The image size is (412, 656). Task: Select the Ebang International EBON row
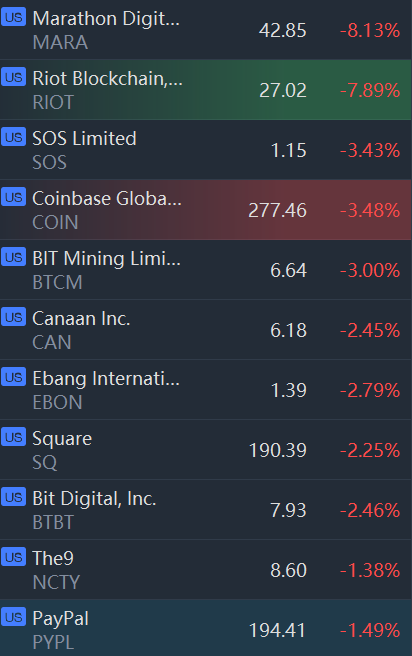[206, 390]
